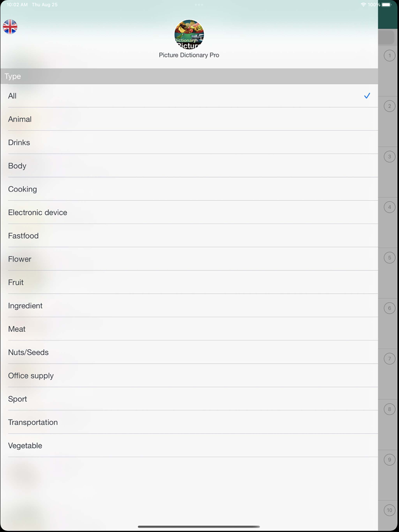Pick the Nuts/Seeds category

point(189,352)
